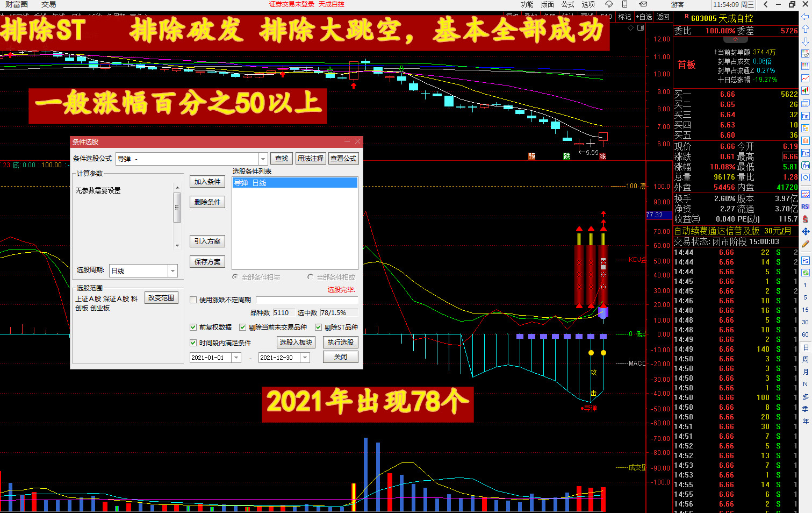
Task: Switch to the 财富圈 tab
Action: 17,4
